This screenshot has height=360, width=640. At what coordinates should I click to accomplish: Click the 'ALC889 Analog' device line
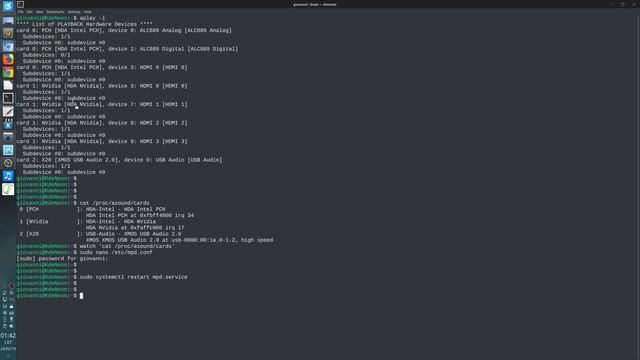pyautogui.click(x=124, y=30)
